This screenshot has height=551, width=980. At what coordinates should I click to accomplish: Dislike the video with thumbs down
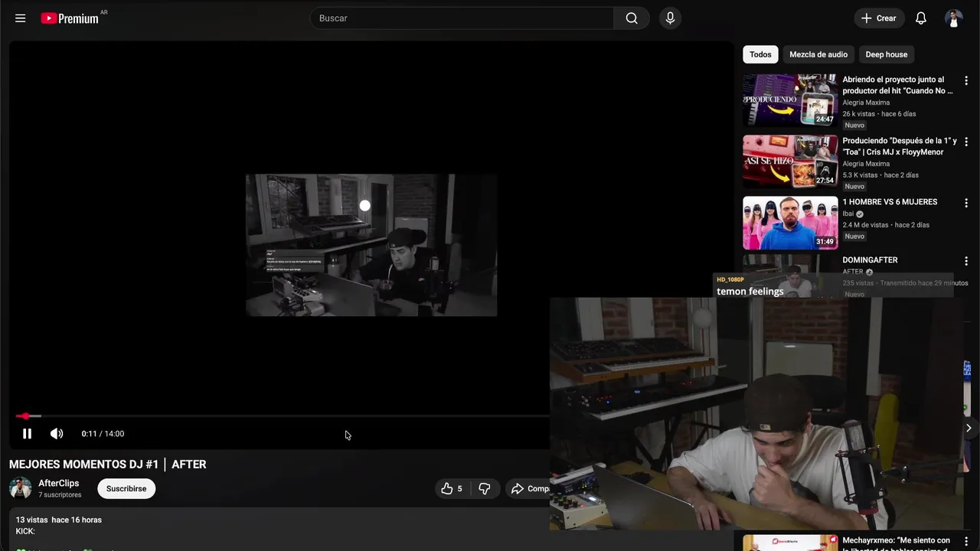click(x=485, y=488)
